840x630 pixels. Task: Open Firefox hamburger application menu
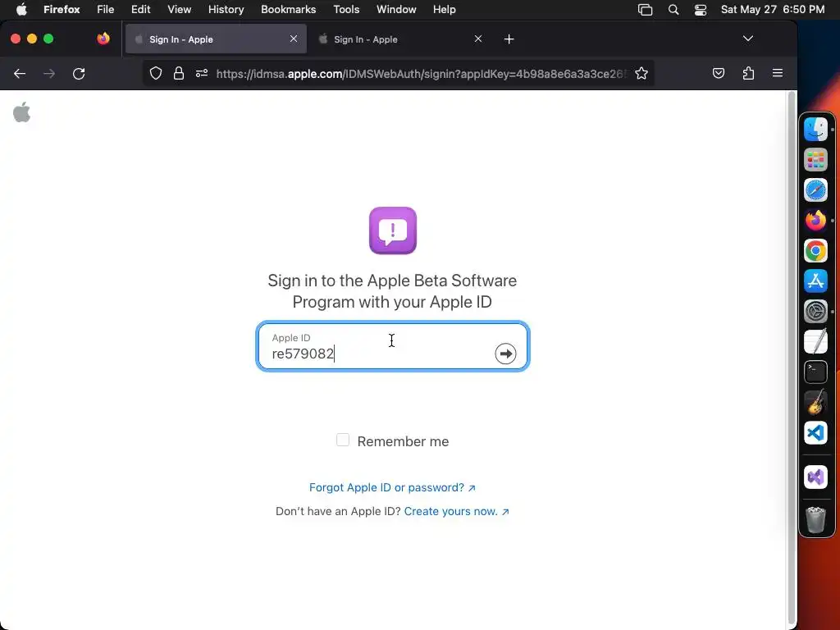[x=778, y=73]
